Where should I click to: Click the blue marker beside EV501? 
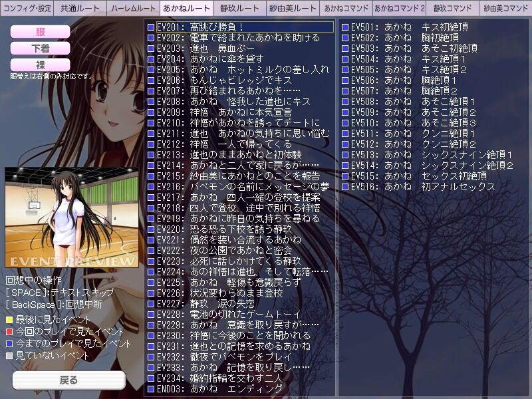pyautogui.click(x=345, y=27)
